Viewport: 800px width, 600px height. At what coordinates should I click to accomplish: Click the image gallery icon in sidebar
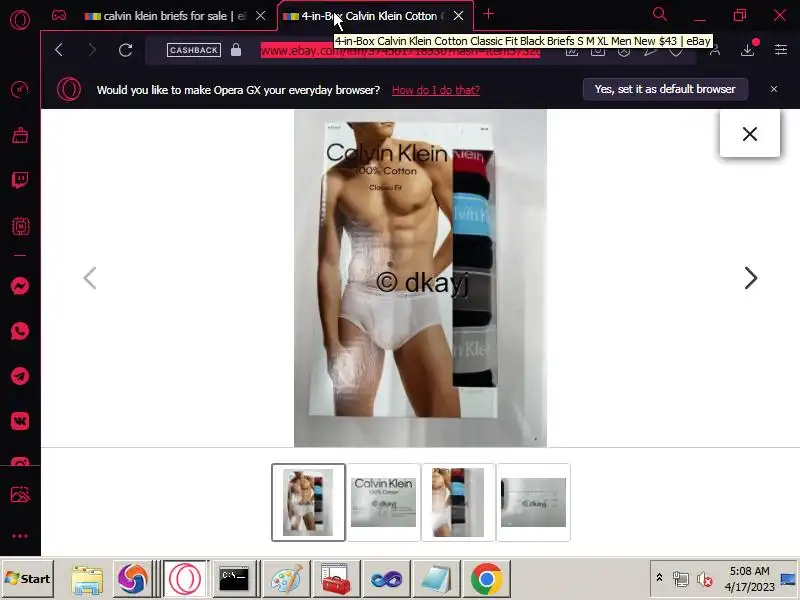click(20, 494)
